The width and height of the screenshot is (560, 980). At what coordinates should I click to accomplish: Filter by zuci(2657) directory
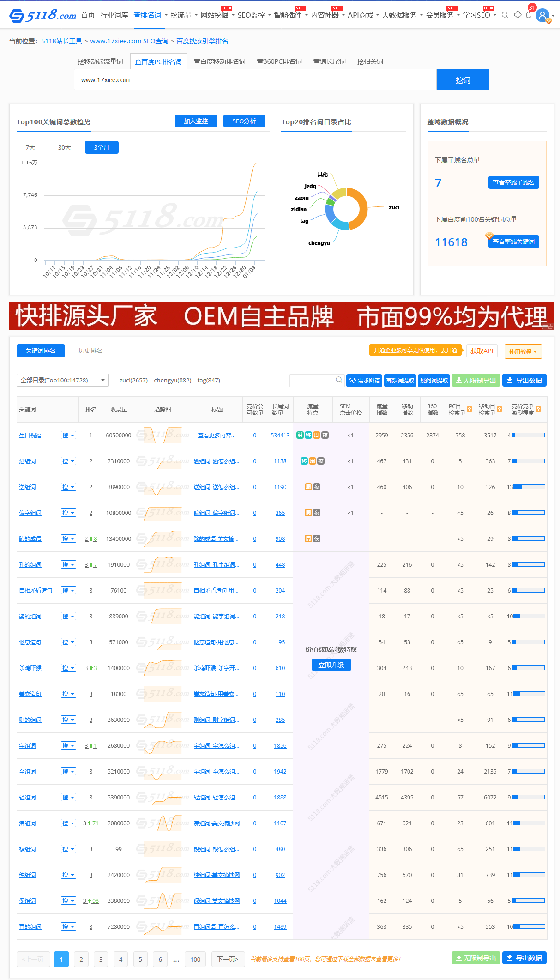tap(133, 380)
